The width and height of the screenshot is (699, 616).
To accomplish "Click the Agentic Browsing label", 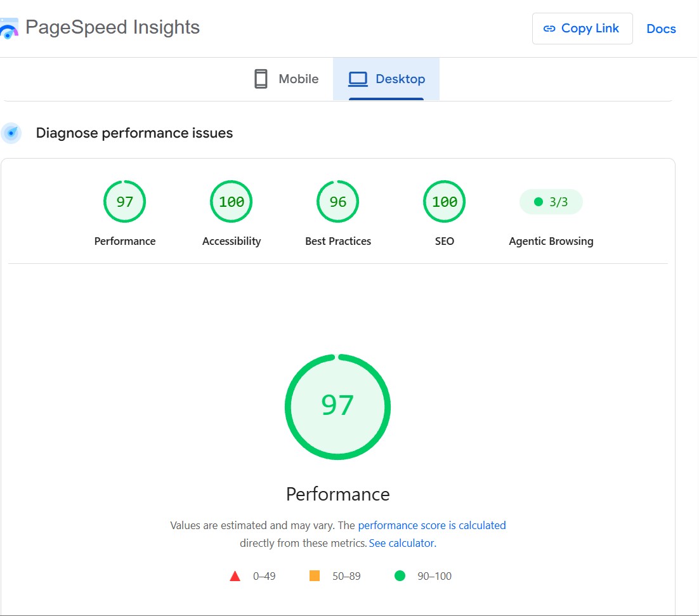I will tap(551, 241).
